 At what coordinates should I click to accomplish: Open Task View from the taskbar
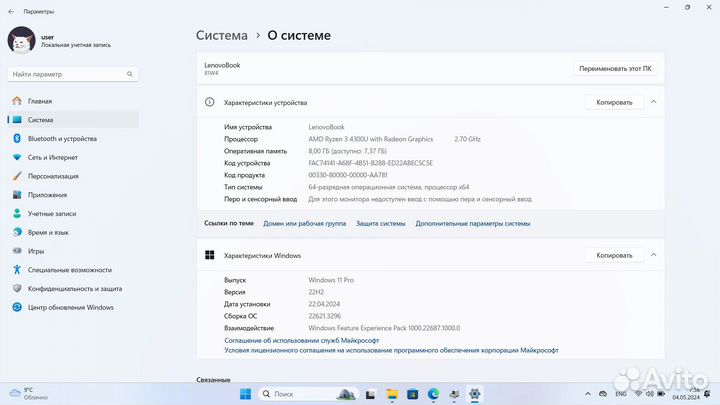(x=371, y=394)
